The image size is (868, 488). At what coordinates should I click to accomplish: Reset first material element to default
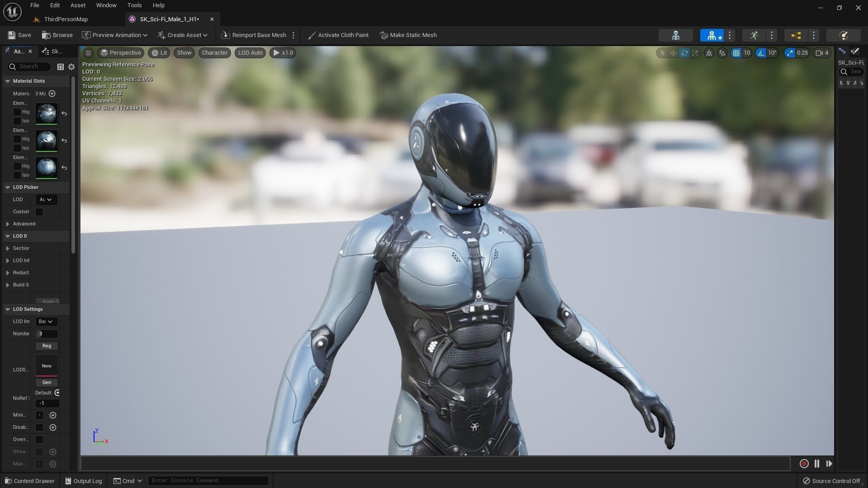64,114
